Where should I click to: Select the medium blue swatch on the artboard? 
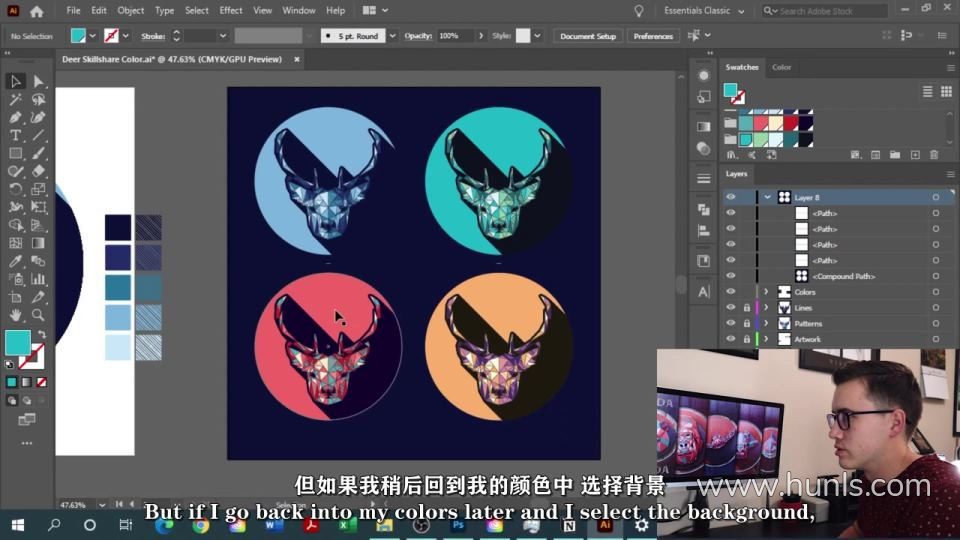(118, 287)
